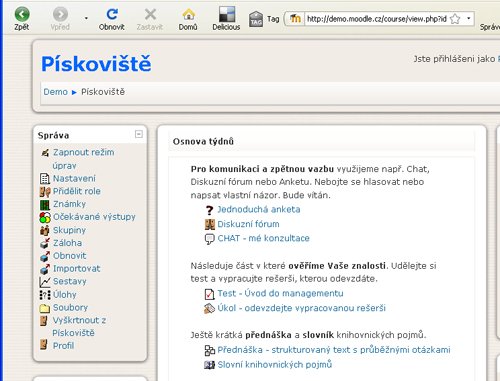
Task: Click the Importovat icon
Action: [x=45, y=269]
